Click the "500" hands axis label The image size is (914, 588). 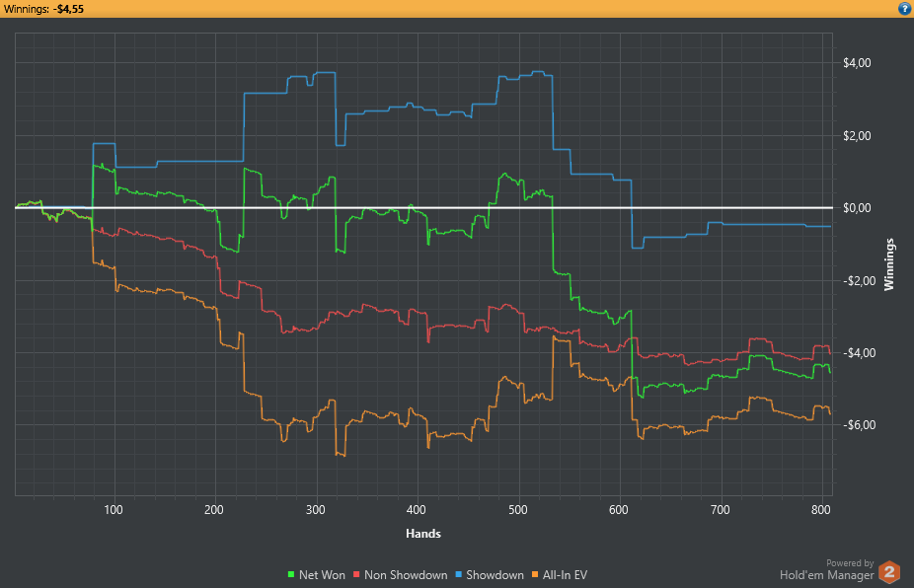click(517, 510)
